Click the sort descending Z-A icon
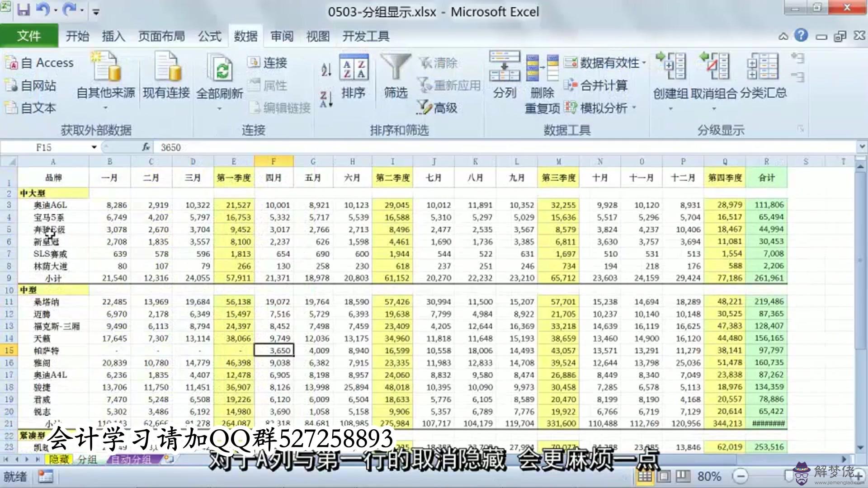Image resolution: width=868 pixels, height=488 pixels. point(326,99)
